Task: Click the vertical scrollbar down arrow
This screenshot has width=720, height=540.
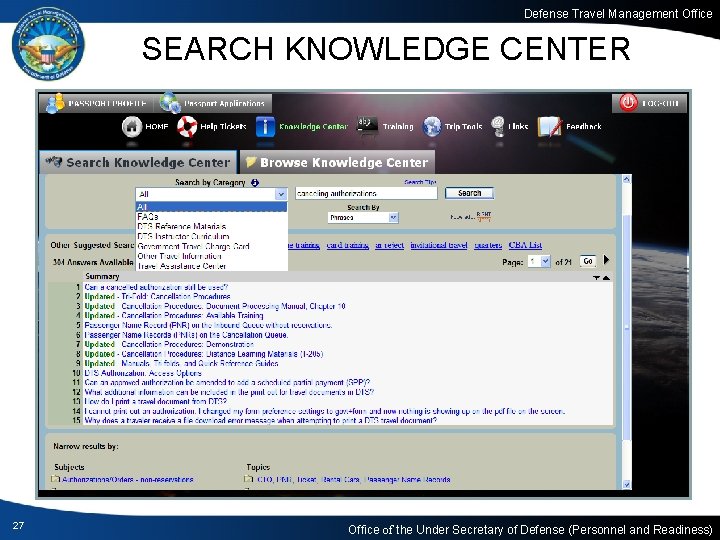Action: pyautogui.click(x=626, y=484)
